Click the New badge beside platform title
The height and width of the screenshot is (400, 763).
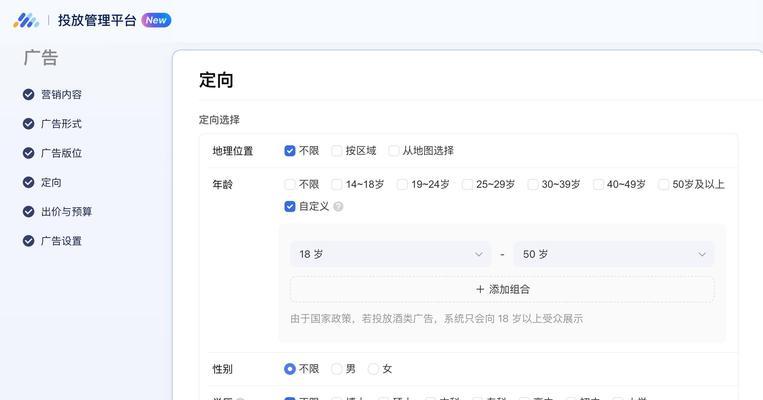tap(156, 20)
